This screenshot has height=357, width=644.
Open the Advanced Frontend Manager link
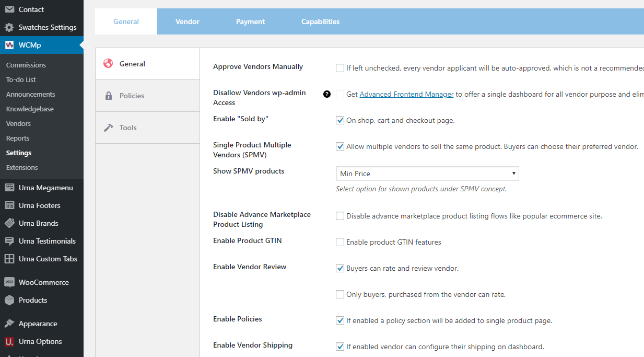(406, 94)
